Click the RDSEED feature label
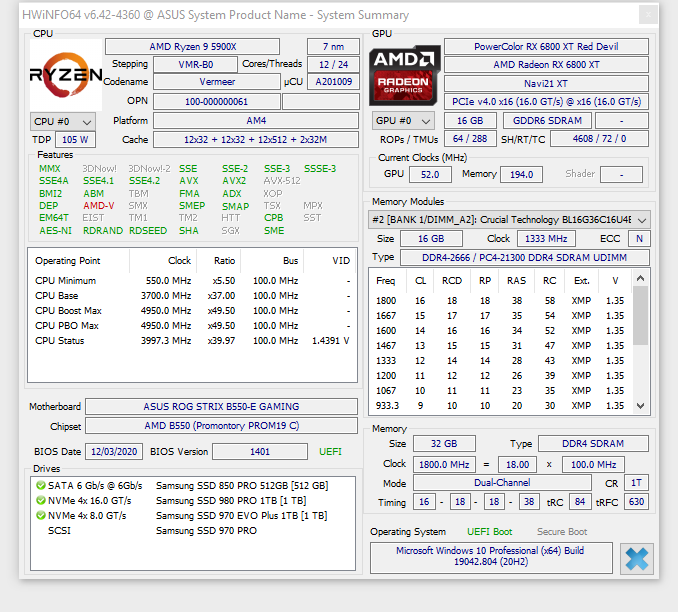Image resolution: width=678 pixels, height=612 pixels. [x=148, y=231]
